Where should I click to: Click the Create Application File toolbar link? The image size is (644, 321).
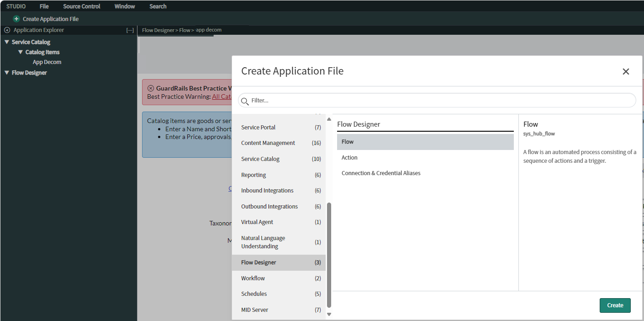[x=51, y=19]
